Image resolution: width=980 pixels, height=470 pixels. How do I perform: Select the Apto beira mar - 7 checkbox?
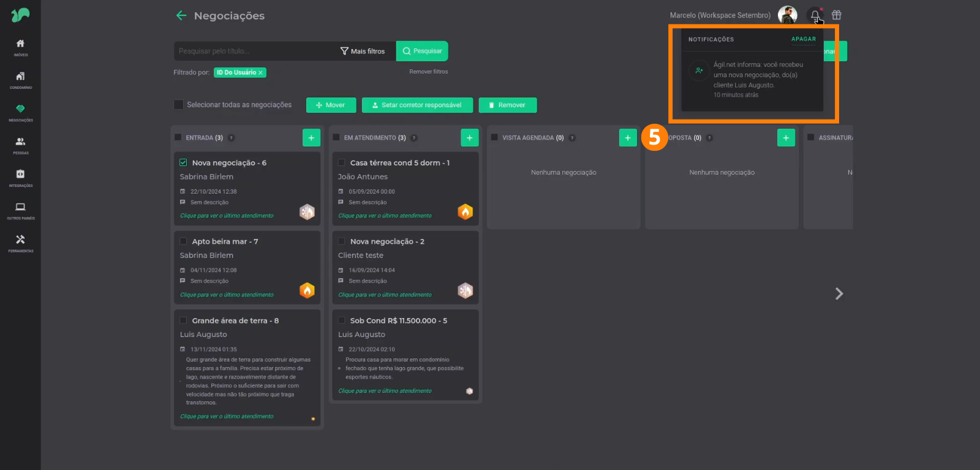pyautogui.click(x=183, y=241)
